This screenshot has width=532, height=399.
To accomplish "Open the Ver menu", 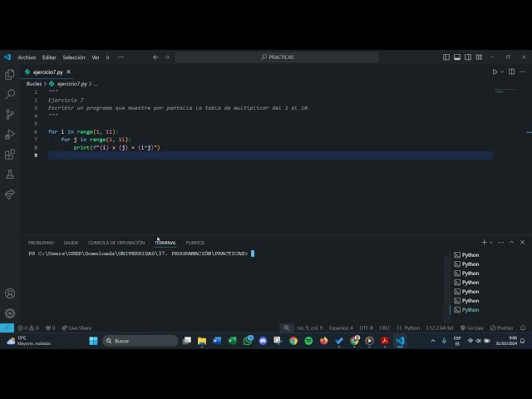I will coord(96,57).
